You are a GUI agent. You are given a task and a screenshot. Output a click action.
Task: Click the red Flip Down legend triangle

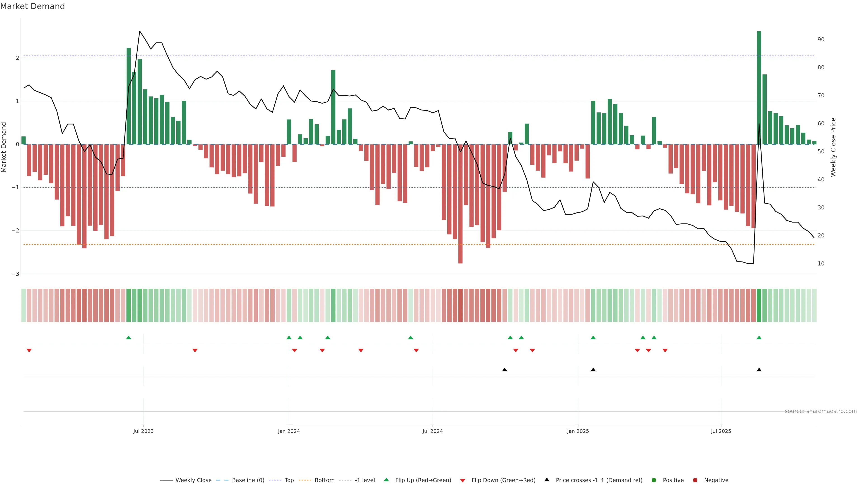click(x=463, y=481)
